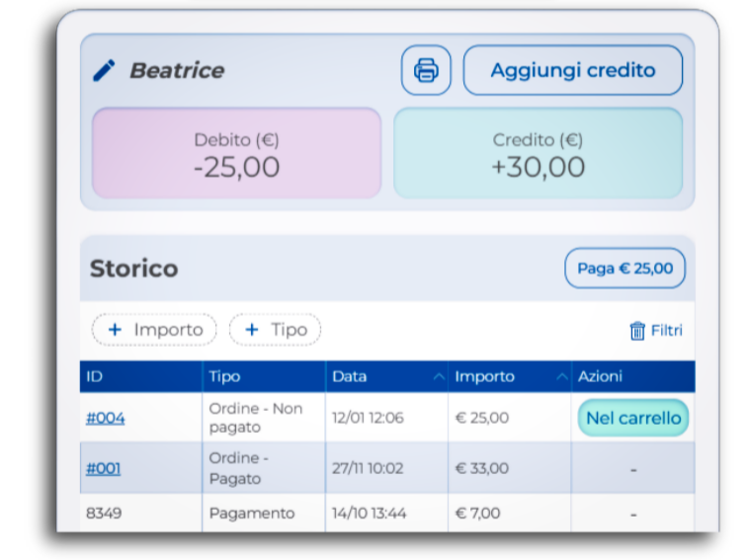The height and width of the screenshot is (560, 748).
Task: Sort by Importo column arrow
Action: coord(561,377)
